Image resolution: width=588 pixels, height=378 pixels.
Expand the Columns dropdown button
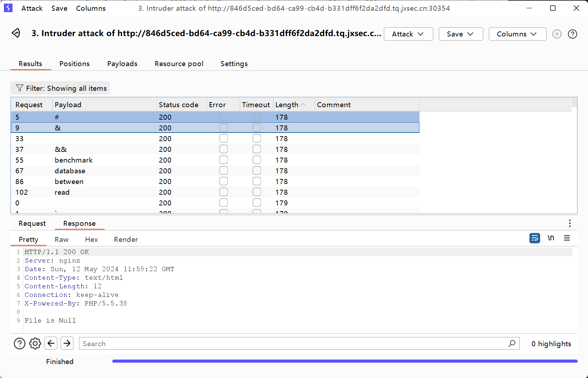[517, 34]
